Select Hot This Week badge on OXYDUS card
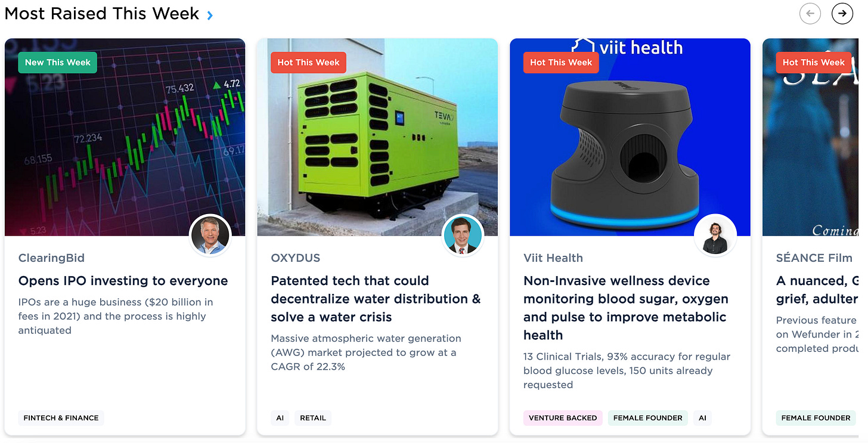This screenshot has width=868, height=443. click(308, 63)
